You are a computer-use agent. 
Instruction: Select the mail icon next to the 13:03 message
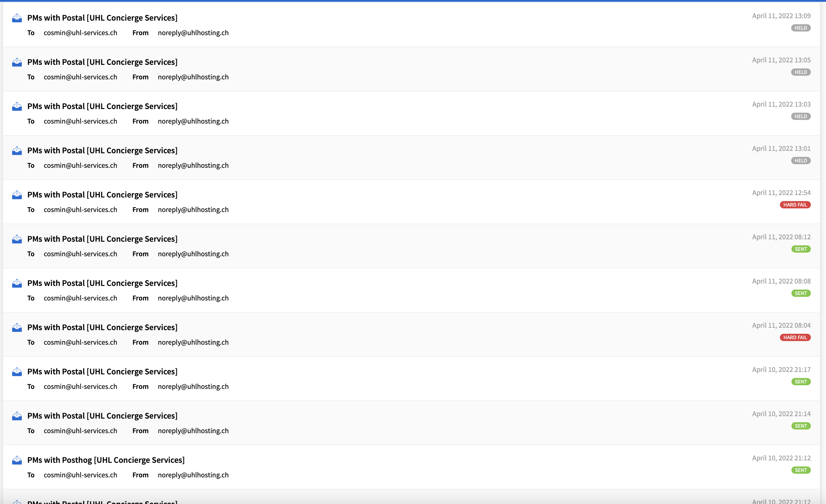click(17, 106)
